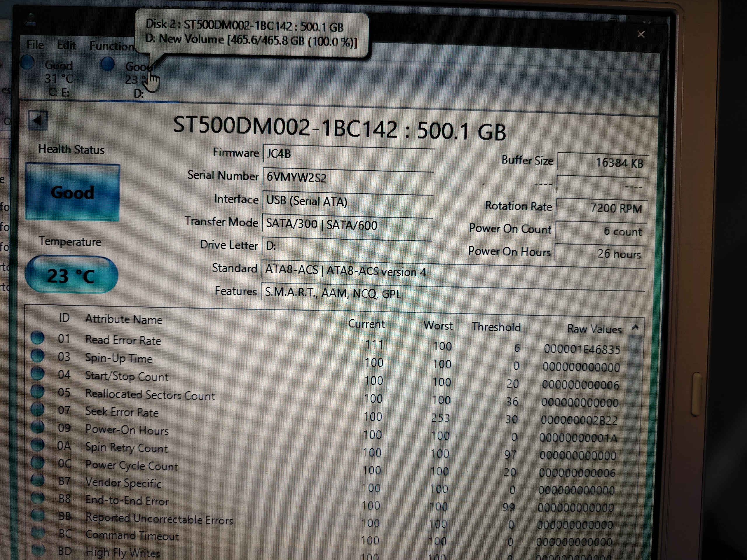The width and height of the screenshot is (747, 560).
Task: Click End-to-End Error status dot
Action: click(37, 498)
